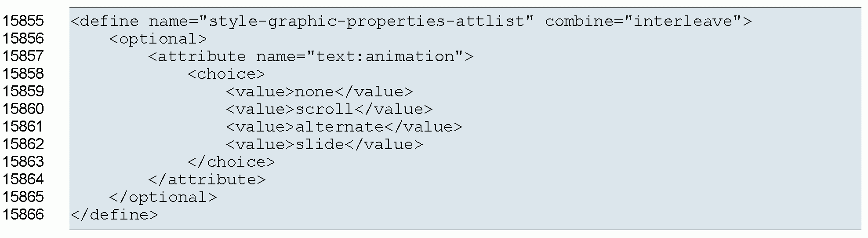Select line number 15858 in the margin
The image size is (868, 238).
click(23, 73)
